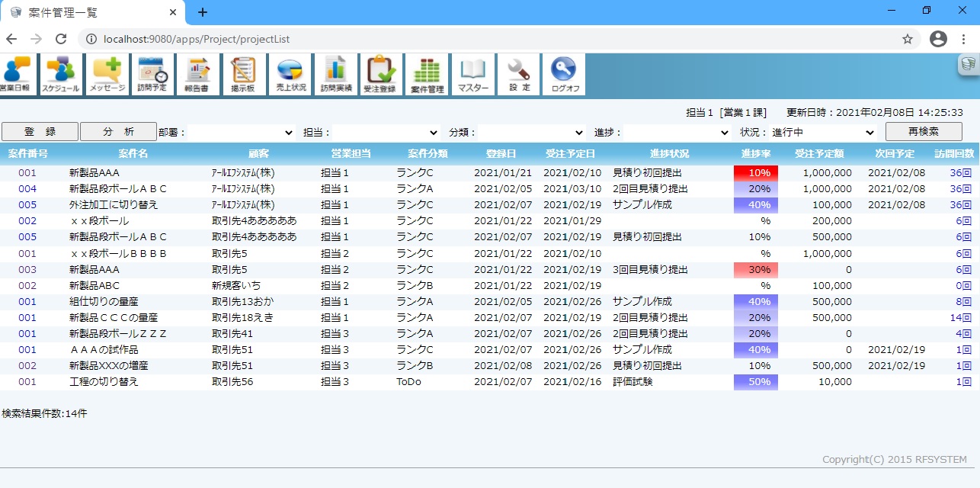Click the 新規客いち customer cell
The height and width of the screenshot is (488, 980).
(x=238, y=286)
